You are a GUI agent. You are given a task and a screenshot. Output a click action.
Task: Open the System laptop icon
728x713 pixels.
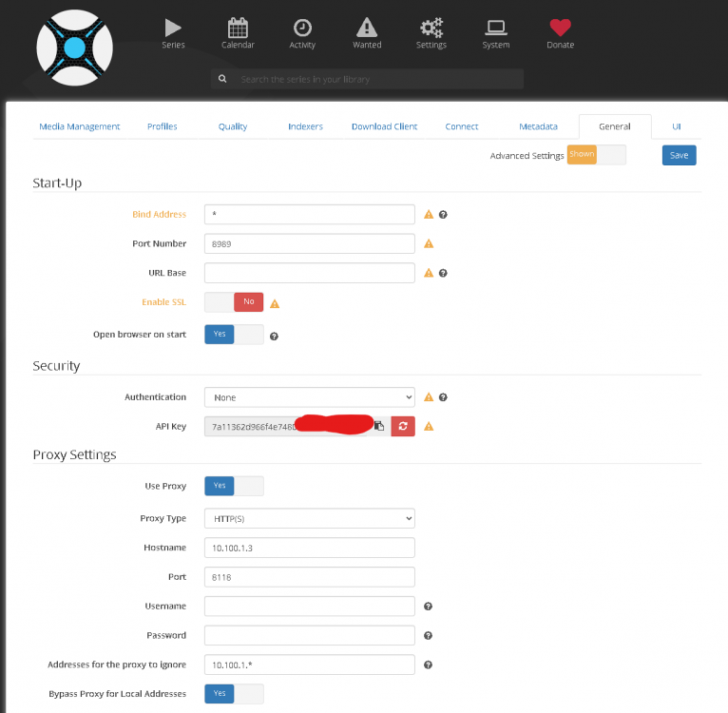(496, 28)
